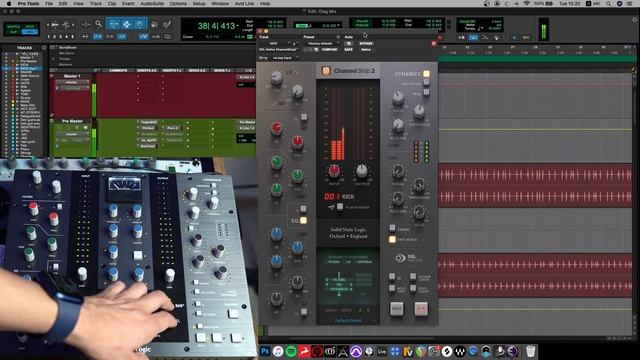Viewport: 640px width, 360px height.
Task: Click the Tracks list options circle icon
Action: coord(44,48)
